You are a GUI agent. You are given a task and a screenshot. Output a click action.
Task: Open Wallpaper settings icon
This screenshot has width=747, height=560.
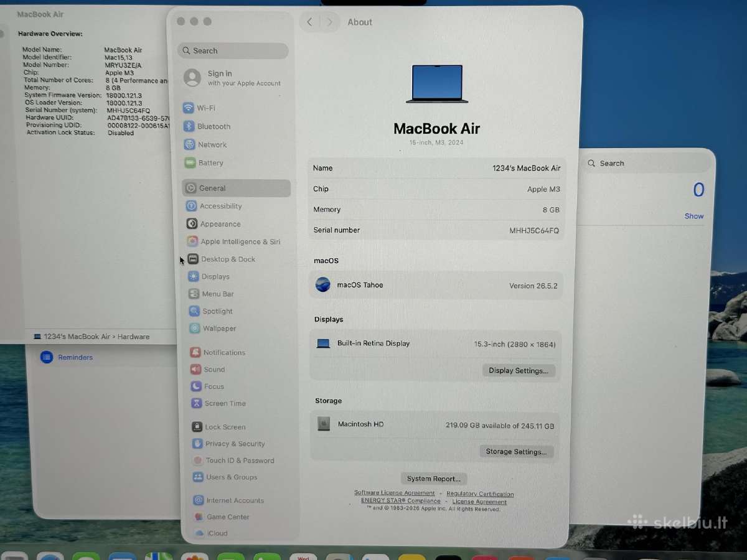pyautogui.click(x=195, y=329)
